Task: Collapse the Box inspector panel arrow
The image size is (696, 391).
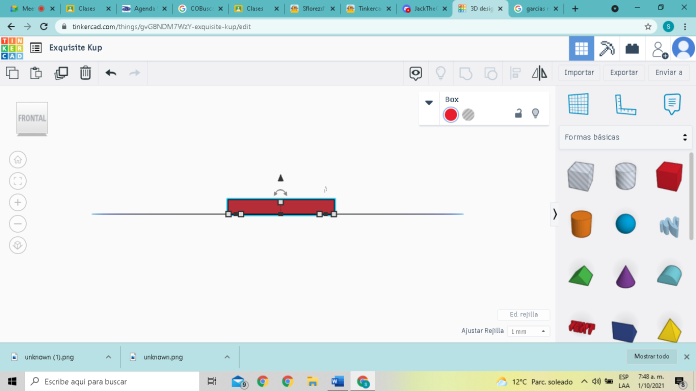Action: pos(429,103)
